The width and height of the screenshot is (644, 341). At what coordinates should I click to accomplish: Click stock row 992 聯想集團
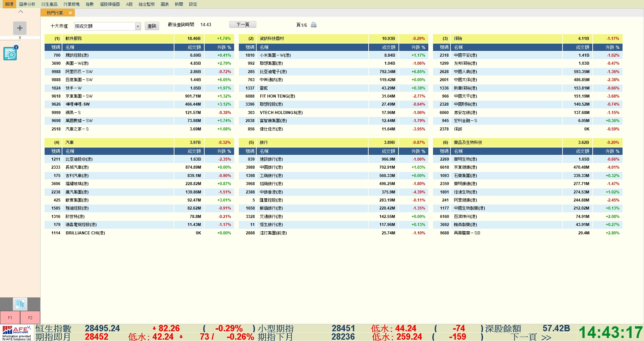click(333, 63)
